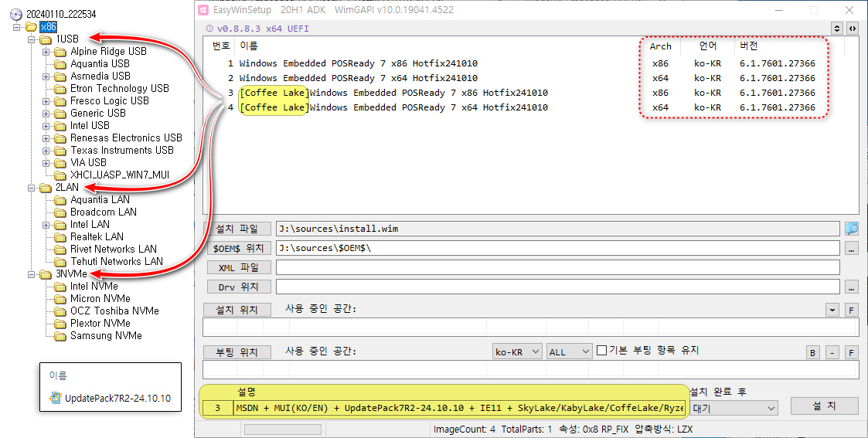
Task: Click the Drv 위치 button
Action: (239, 287)
